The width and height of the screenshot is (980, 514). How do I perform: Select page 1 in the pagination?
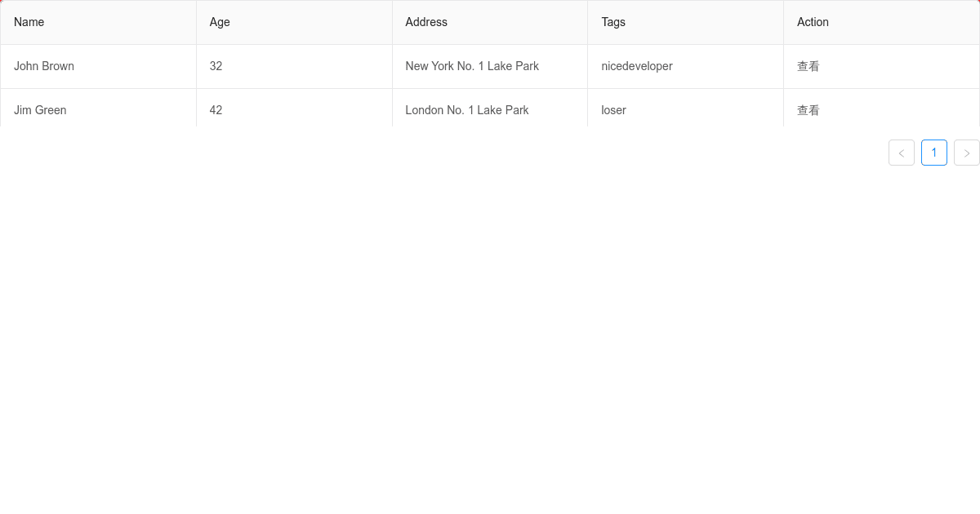pyautogui.click(x=934, y=153)
